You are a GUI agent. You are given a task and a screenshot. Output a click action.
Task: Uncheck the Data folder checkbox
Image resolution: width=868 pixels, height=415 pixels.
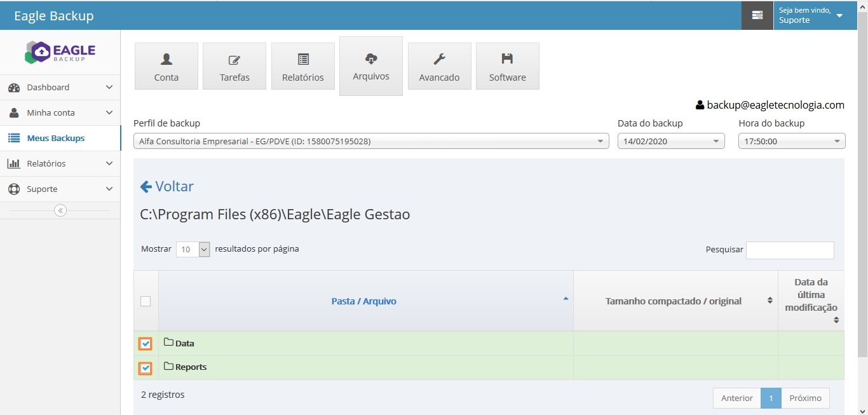click(146, 344)
